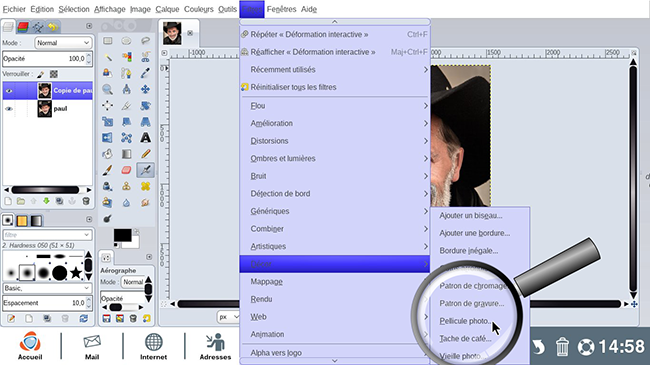The width and height of the screenshot is (650, 365).
Task: Select the Clone stamp tool
Action: tap(126, 186)
